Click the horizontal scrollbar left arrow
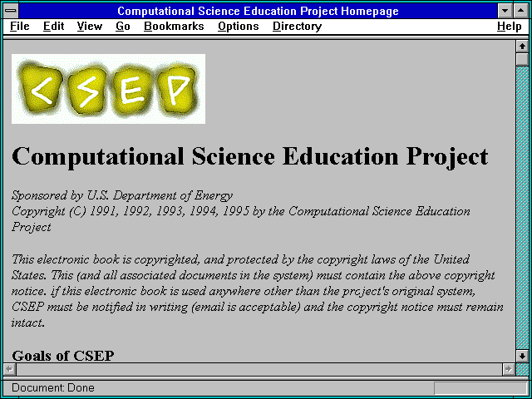The width and height of the screenshot is (532, 399). 10,369
